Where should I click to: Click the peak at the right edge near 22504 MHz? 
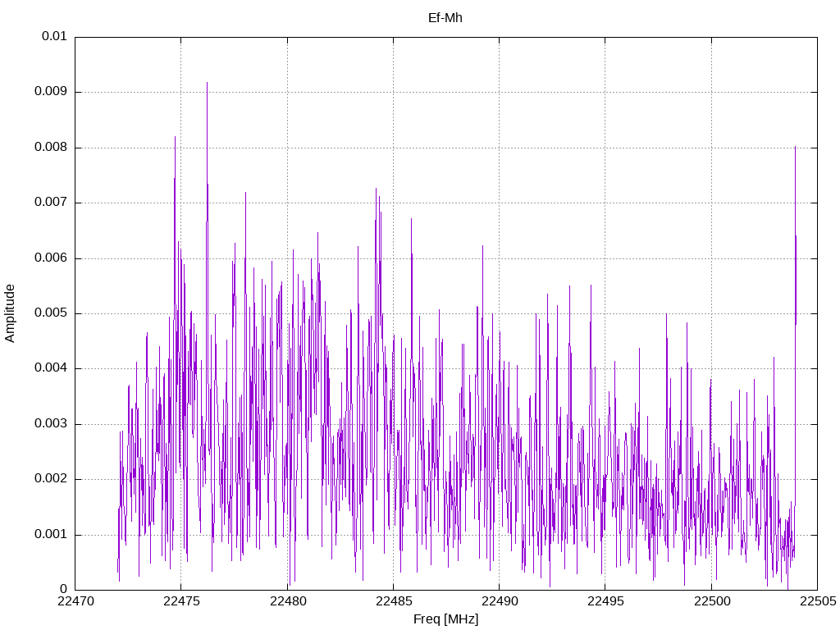795,148
